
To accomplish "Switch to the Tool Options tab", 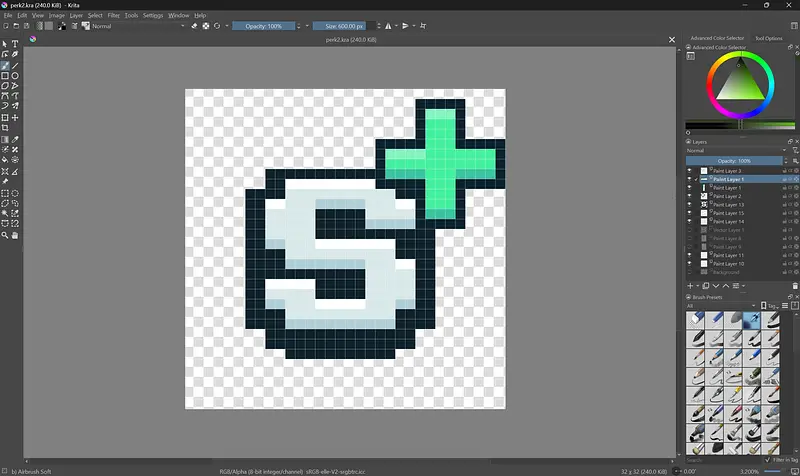I will click(x=769, y=38).
